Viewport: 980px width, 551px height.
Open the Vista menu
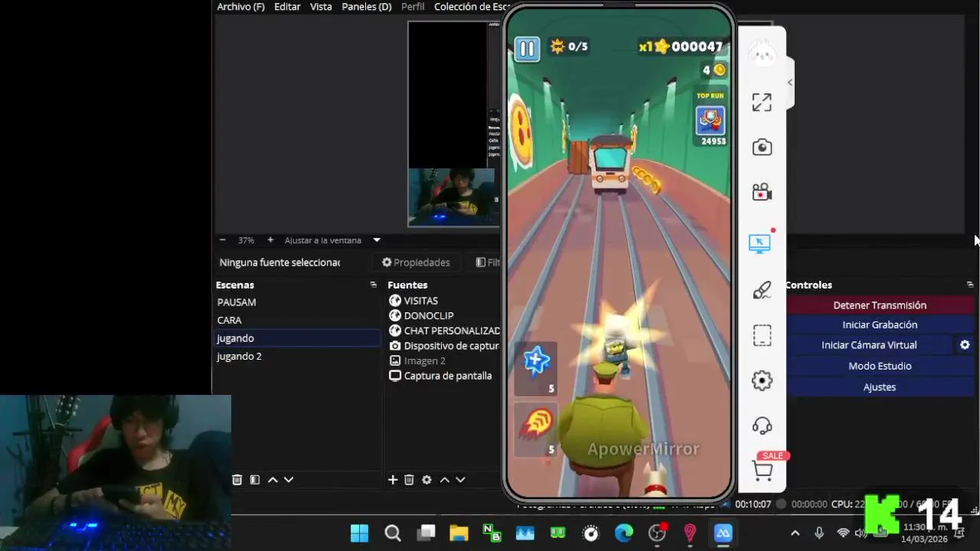[321, 6]
